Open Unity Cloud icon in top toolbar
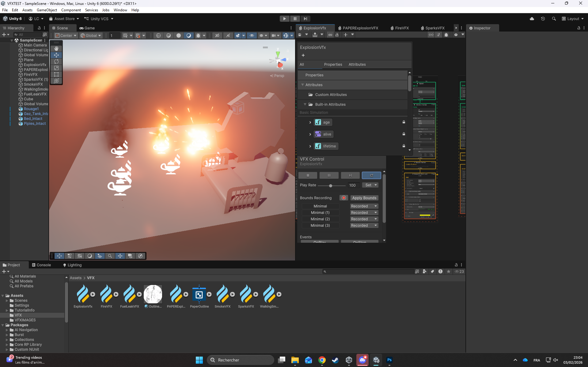This screenshot has height=367, width=588. pos(532,19)
